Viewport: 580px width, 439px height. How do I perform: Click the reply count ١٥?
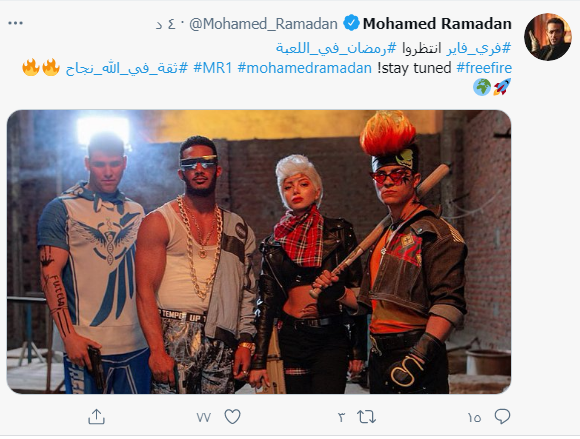pyautogui.click(x=475, y=418)
